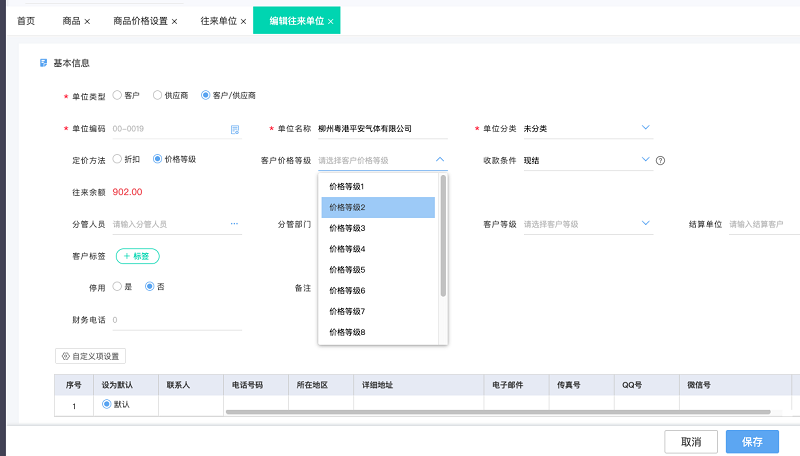Screen dimensions: 800x456
Task: Click the 财务电话 input field
Action: [x=177, y=320]
